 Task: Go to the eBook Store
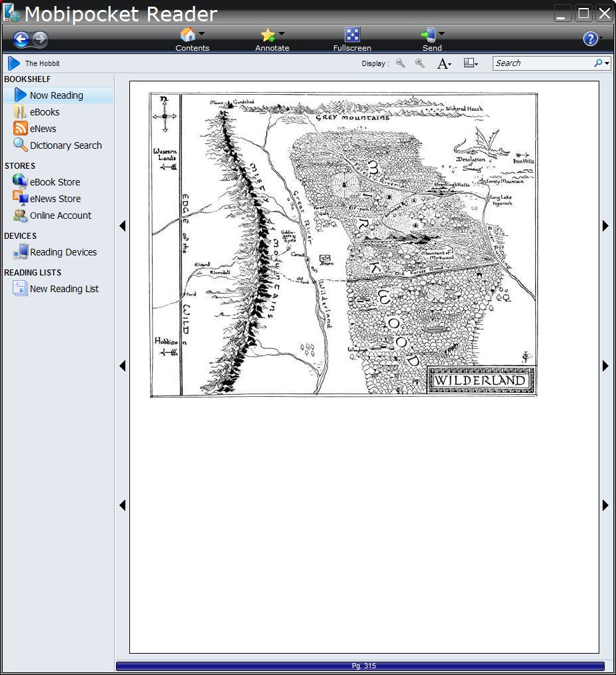(55, 182)
